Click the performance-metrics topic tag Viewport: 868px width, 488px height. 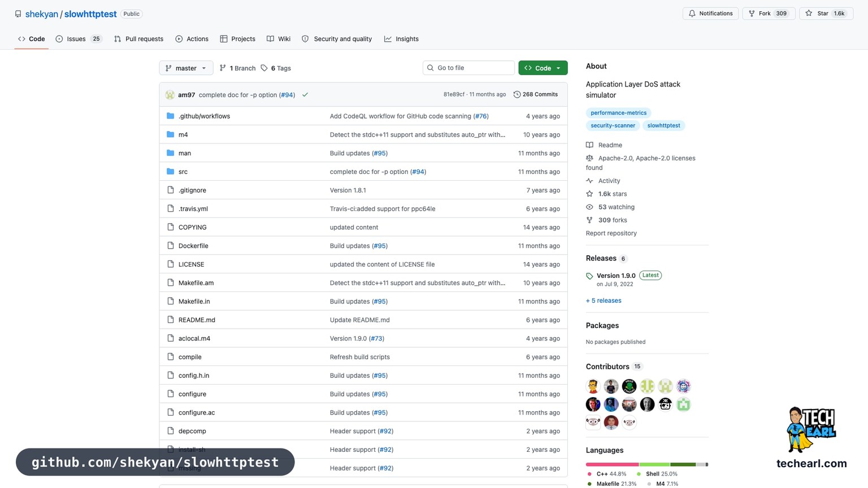pos(619,113)
